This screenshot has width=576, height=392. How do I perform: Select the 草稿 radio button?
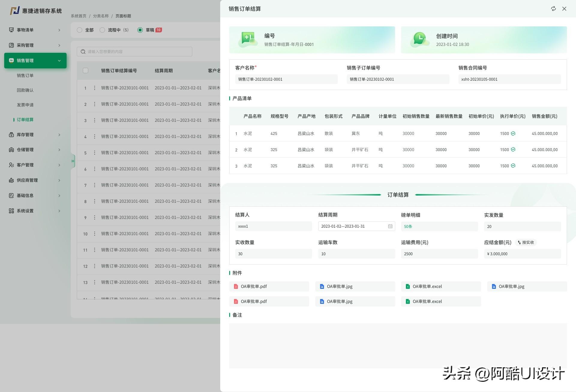pyautogui.click(x=140, y=30)
